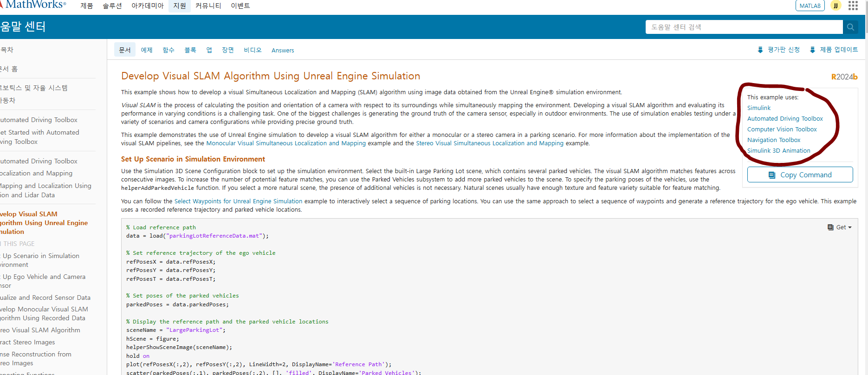Viewport: 868px width, 375px height.
Task: Switch to the 블록 tab
Action: [190, 50]
